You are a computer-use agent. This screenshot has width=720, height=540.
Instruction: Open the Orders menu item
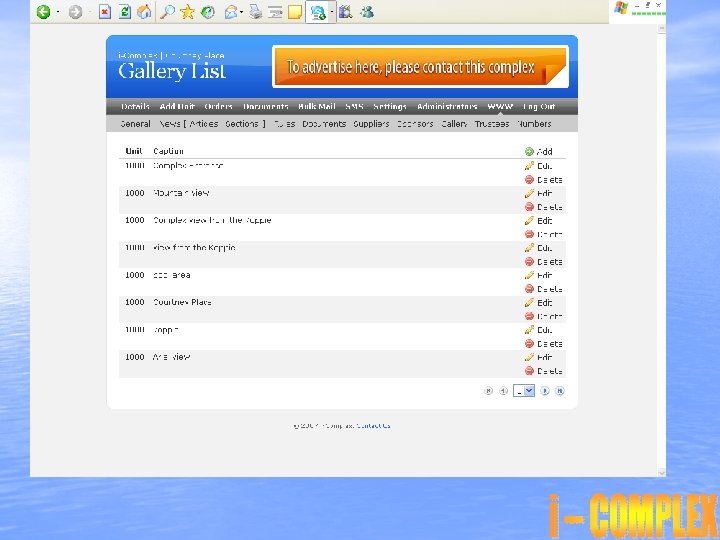[219, 107]
